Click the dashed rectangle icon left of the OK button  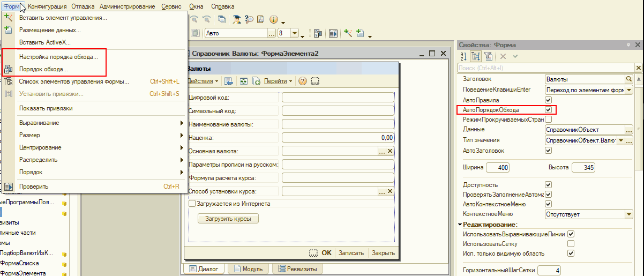313,253
